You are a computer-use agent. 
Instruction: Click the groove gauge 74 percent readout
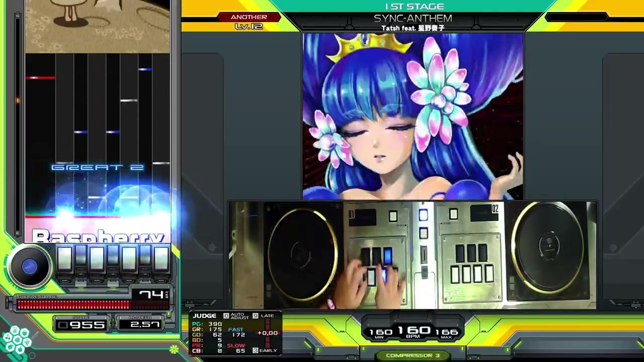pyautogui.click(x=151, y=295)
